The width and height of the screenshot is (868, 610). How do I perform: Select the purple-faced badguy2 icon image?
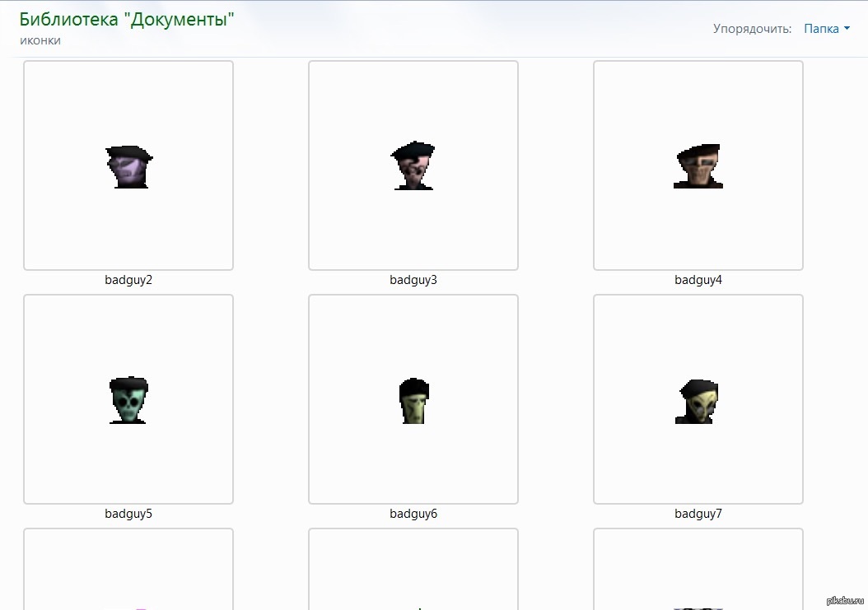coord(129,167)
